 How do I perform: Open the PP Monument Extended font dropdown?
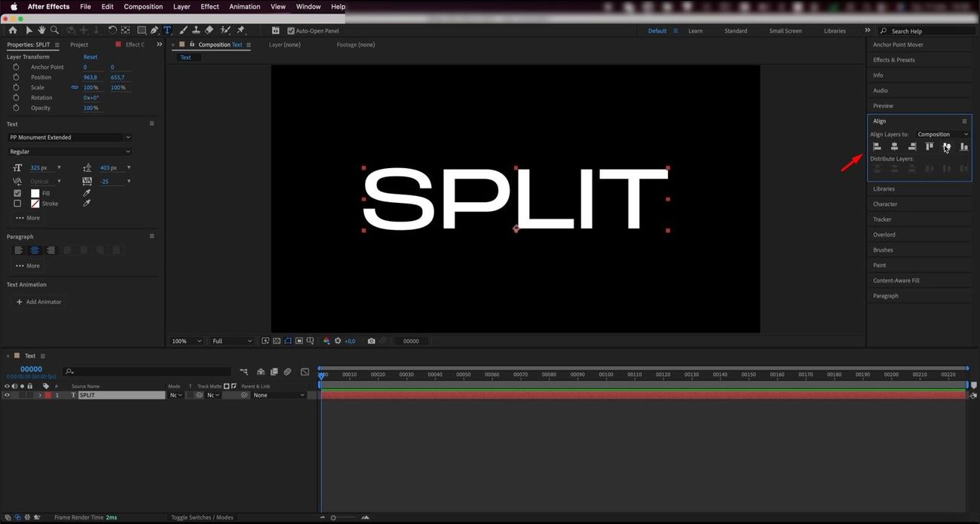pyautogui.click(x=69, y=137)
